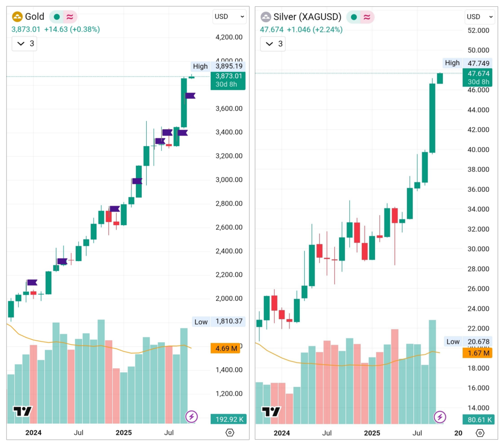Open the lightning bolt icon on Gold chart

pos(191,417)
